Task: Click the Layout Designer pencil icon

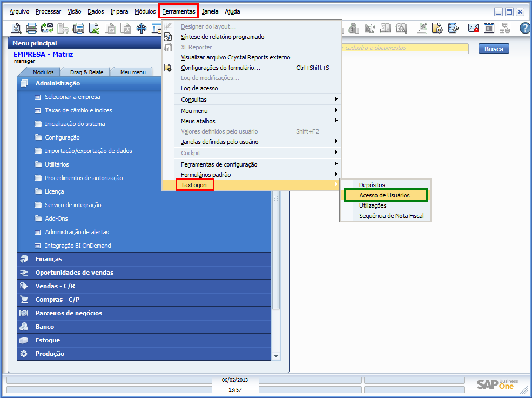Action: tap(422, 28)
